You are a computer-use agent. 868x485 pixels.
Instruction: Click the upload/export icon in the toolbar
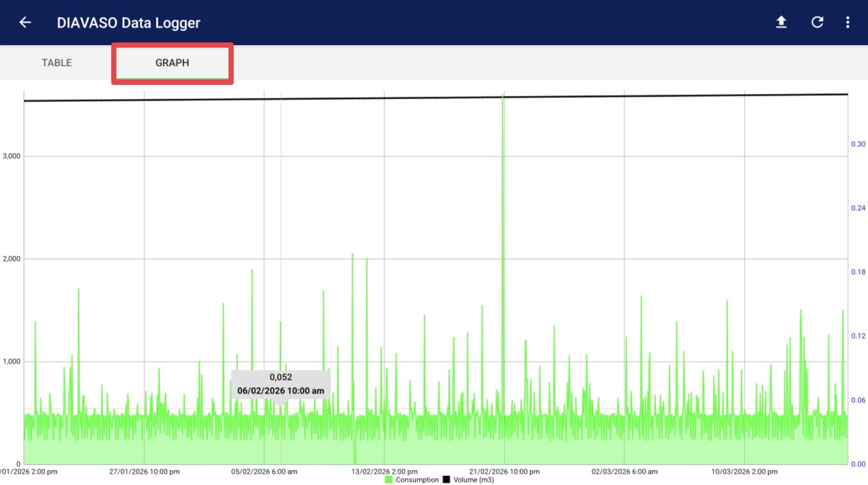(781, 22)
